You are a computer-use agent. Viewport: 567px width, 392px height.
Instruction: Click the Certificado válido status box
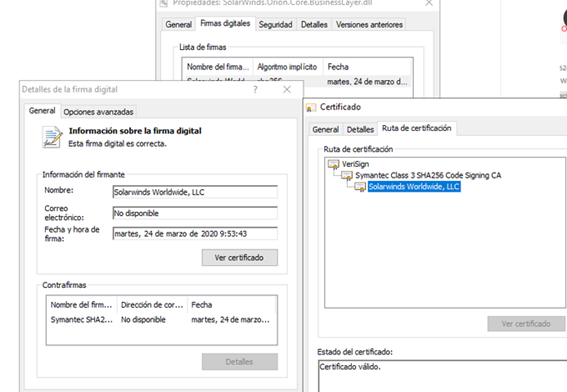point(443,376)
